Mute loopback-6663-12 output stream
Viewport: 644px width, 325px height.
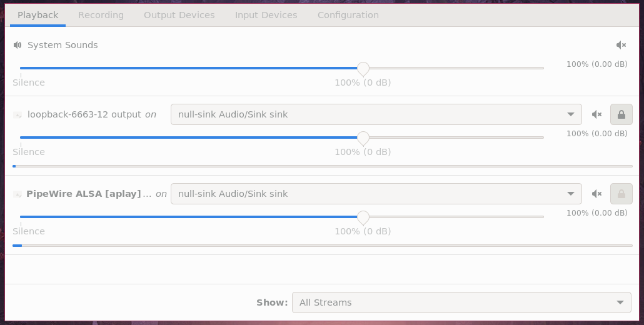click(596, 114)
